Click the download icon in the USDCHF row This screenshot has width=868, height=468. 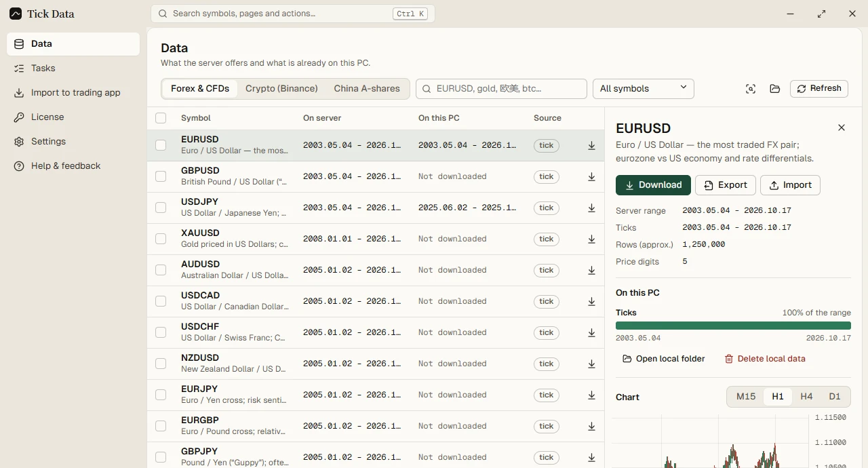[x=591, y=333]
